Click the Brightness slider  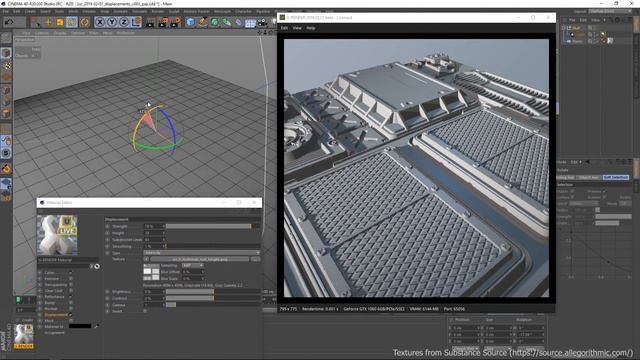[213, 292]
